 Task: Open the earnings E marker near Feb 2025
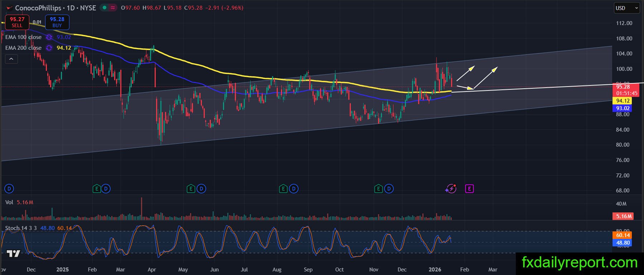(x=96, y=188)
